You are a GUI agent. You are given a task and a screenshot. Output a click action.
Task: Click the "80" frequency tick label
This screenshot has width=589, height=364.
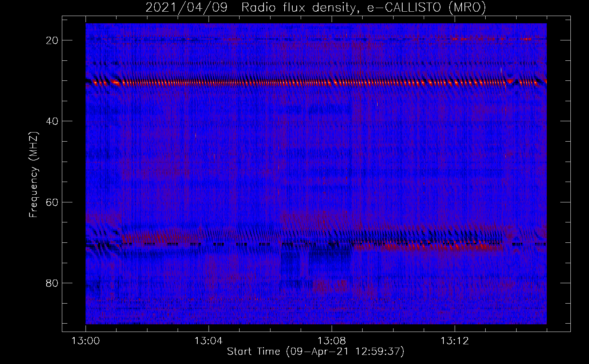(x=52, y=283)
